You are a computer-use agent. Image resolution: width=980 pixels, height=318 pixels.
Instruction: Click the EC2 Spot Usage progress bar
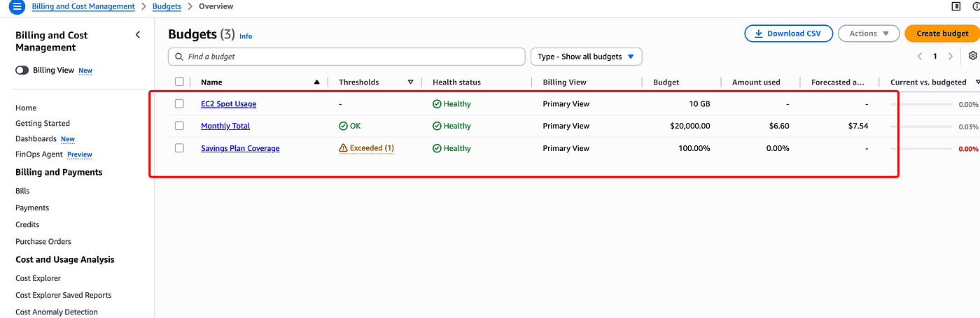point(921,104)
